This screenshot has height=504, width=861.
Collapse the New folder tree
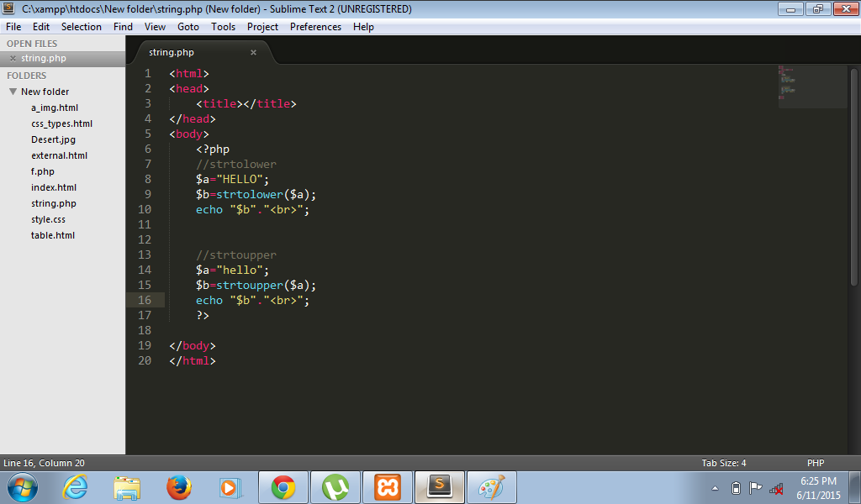click(13, 92)
